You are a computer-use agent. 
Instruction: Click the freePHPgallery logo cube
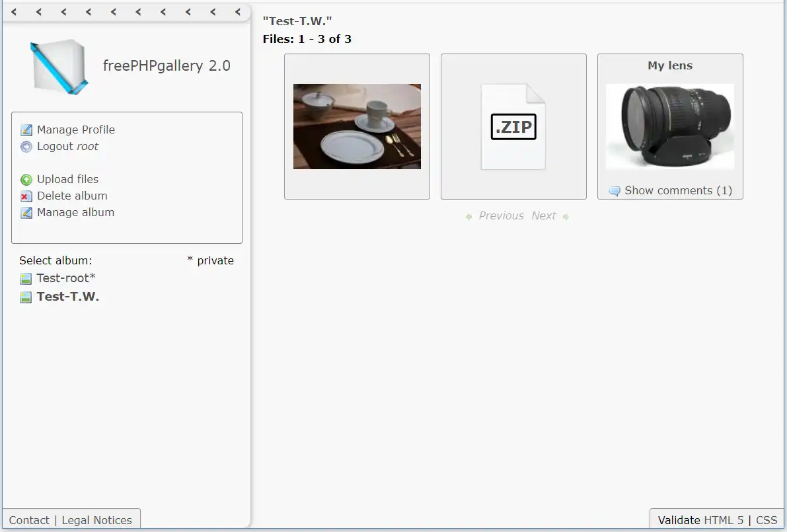point(59,66)
